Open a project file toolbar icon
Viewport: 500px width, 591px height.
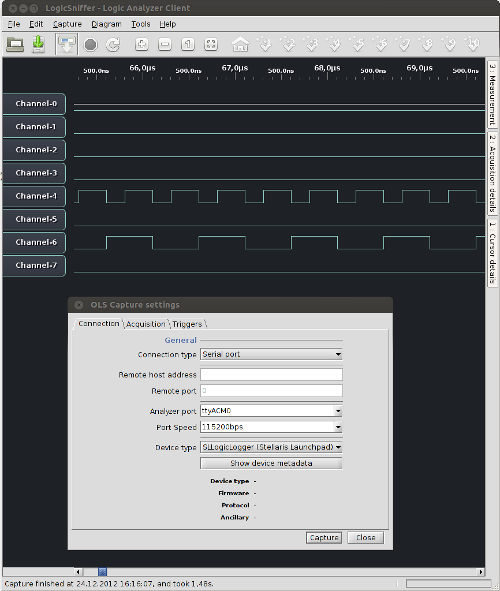[15, 44]
